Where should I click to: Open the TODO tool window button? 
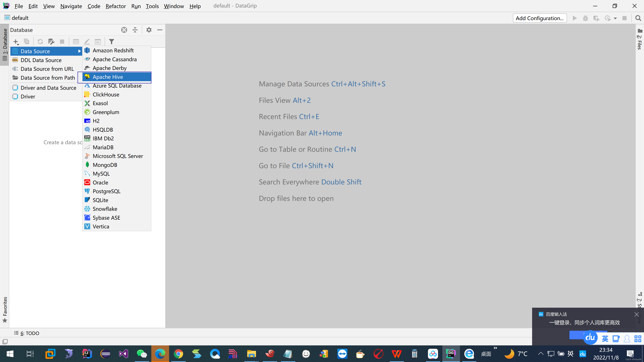[27, 333]
